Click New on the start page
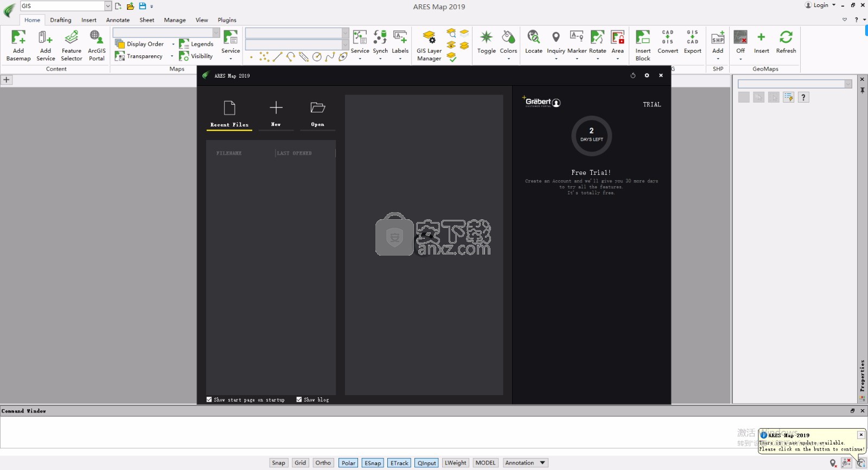868x470 pixels. 276,114
